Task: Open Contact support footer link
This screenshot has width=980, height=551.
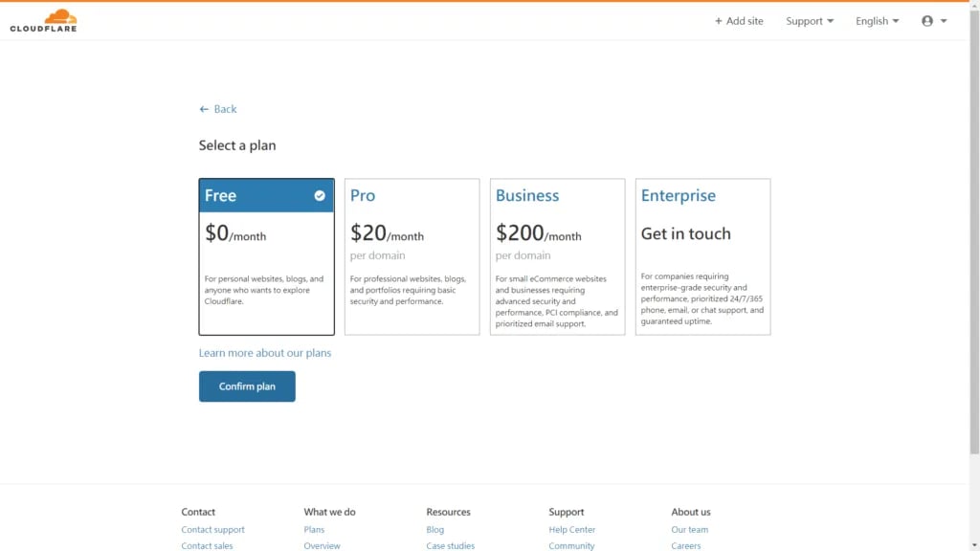Action: (x=213, y=529)
